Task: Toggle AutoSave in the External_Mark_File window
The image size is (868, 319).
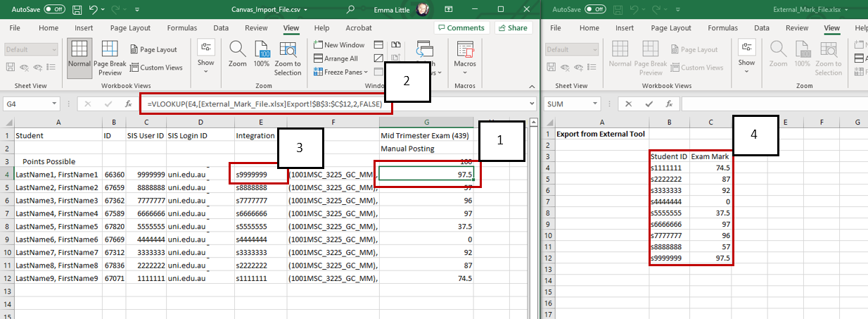Action: pos(595,10)
